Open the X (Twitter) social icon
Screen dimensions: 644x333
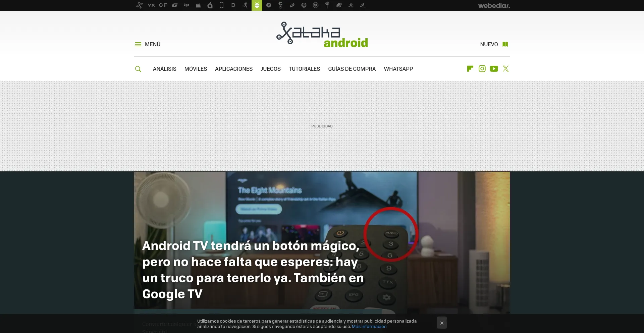tap(506, 69)
